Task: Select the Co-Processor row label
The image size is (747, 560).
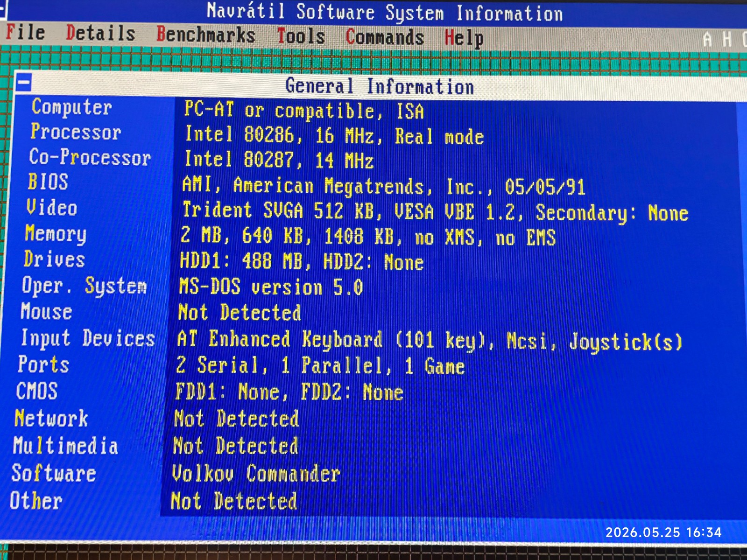Action: tap(90, 157)
